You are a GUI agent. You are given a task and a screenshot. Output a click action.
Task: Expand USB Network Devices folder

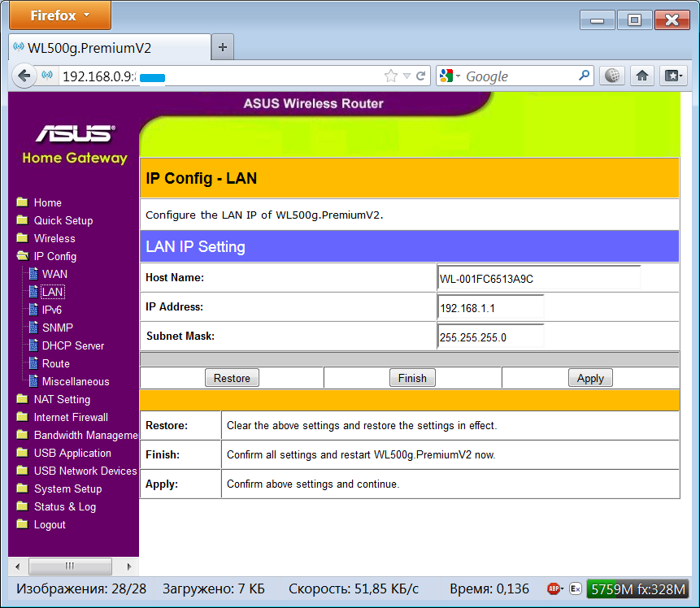[22, 471]
